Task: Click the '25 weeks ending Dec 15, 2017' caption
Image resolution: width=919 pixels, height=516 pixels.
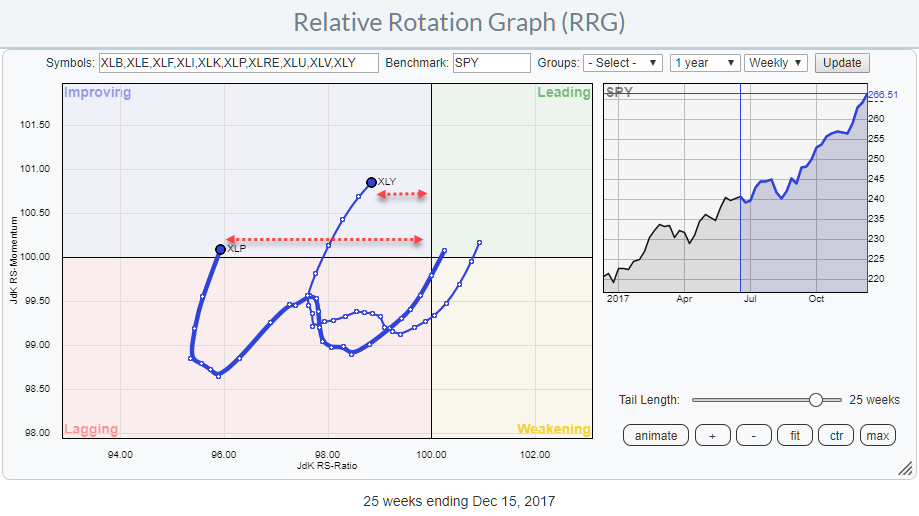Action: [x=459, y=501]
